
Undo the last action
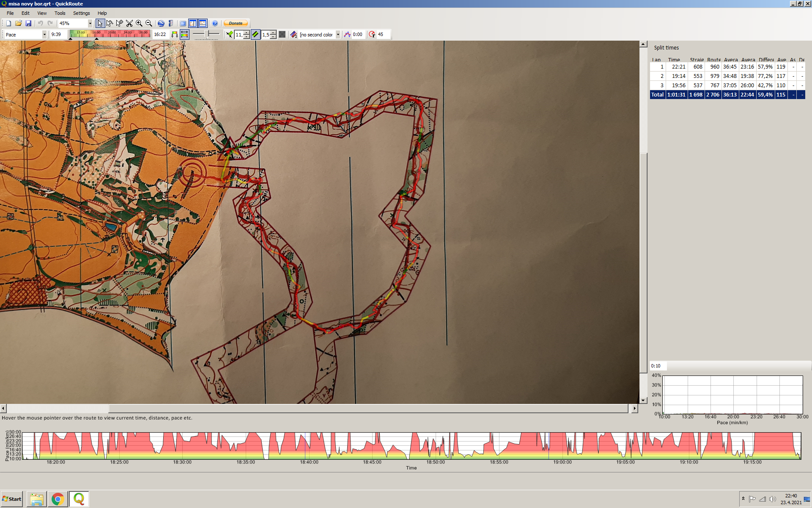click(41, 23)
